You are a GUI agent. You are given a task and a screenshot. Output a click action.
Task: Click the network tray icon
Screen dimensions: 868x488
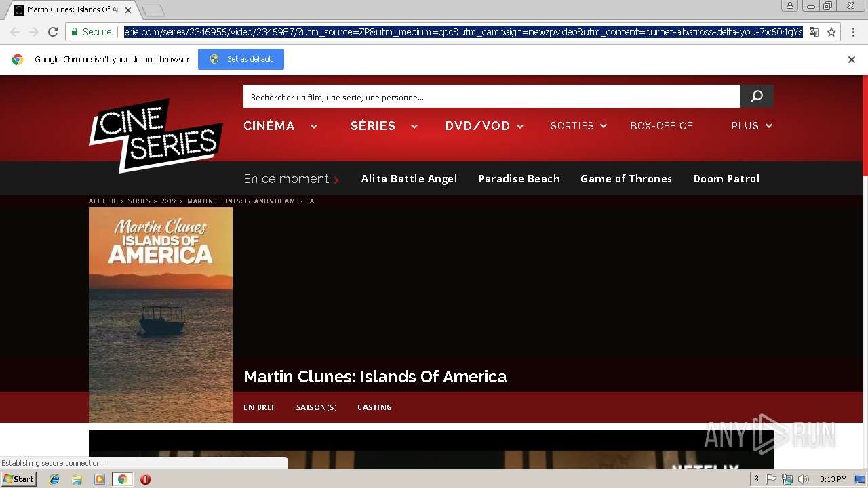[x=787, y=479]
